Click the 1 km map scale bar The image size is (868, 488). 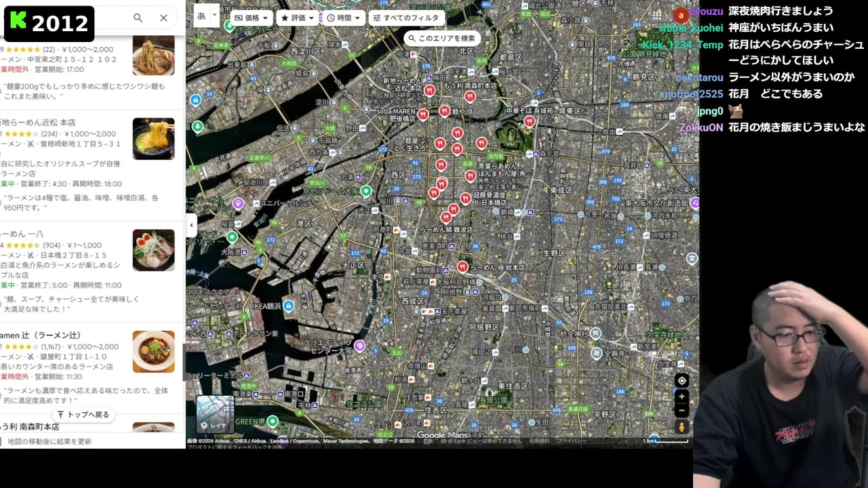click(x=665, y=441)
